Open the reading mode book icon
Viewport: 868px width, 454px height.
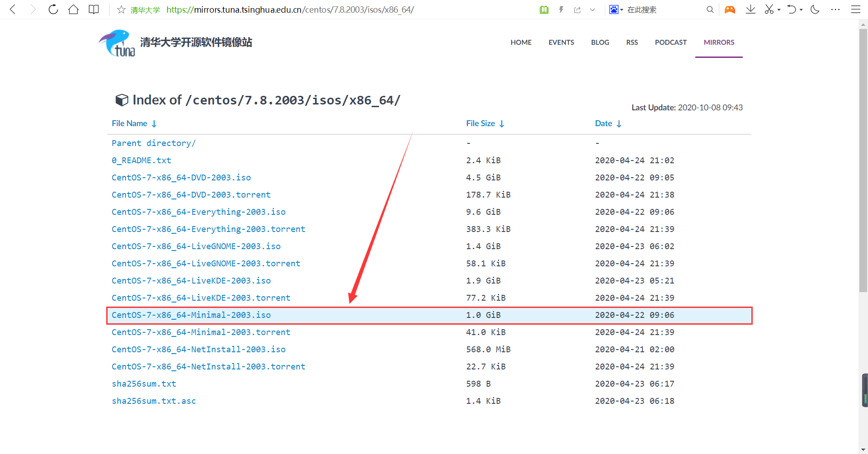coord(94,9)
